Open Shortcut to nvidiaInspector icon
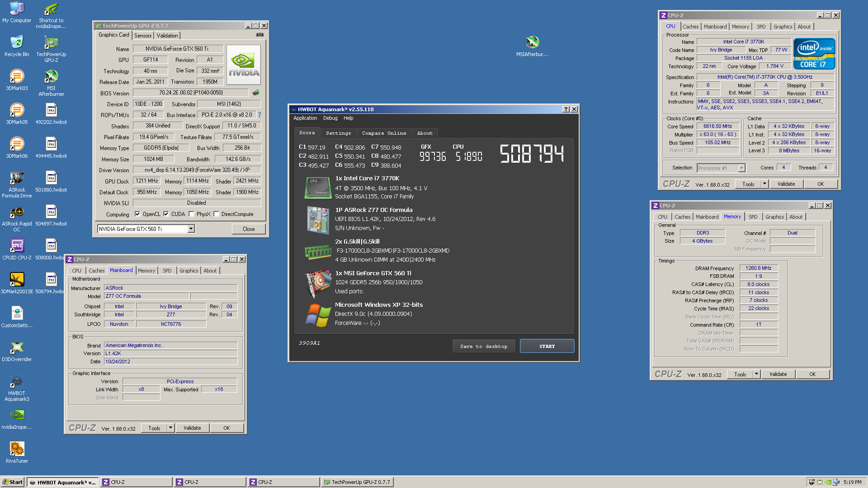The height and width of the screenshot is (488, 868). [x=51, y=15]
